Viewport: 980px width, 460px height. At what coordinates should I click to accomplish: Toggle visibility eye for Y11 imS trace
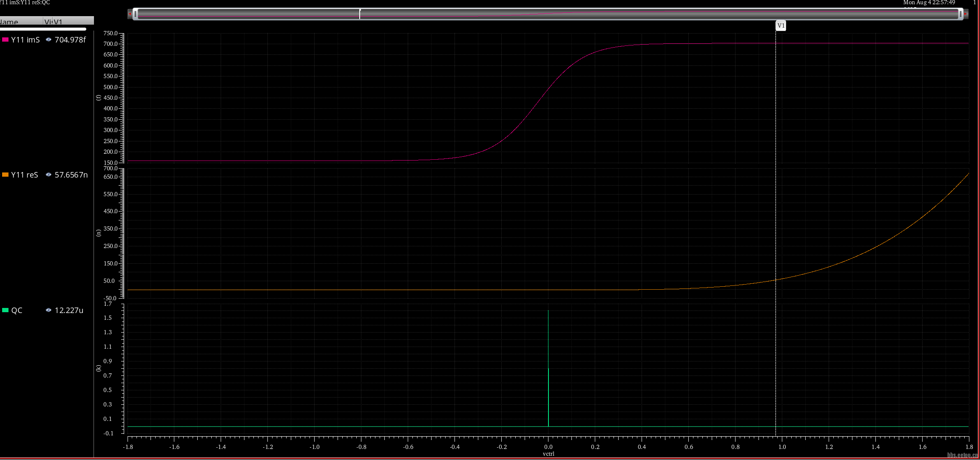[x=48, y=40]
